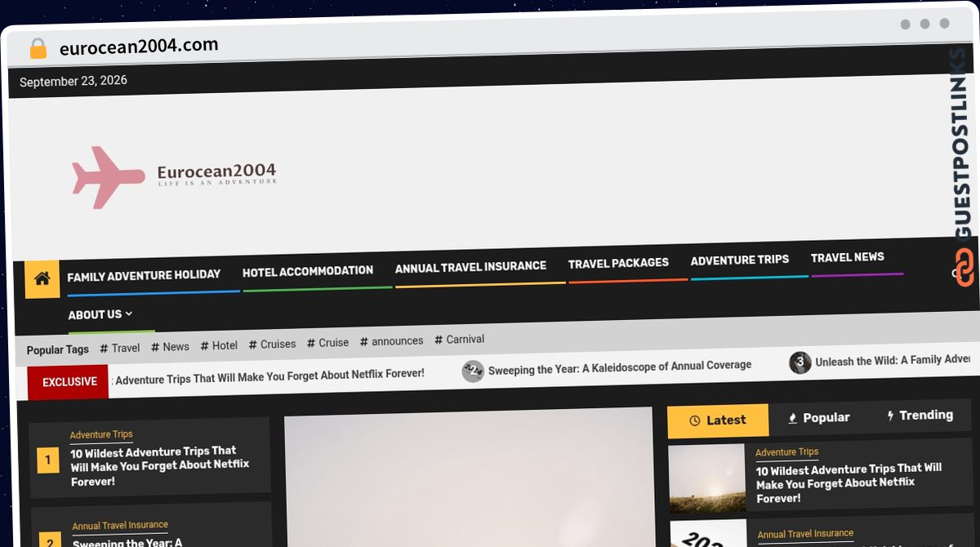Click the eurocean2004.com address bar
980x547 pixels.
tap(139, 47)
